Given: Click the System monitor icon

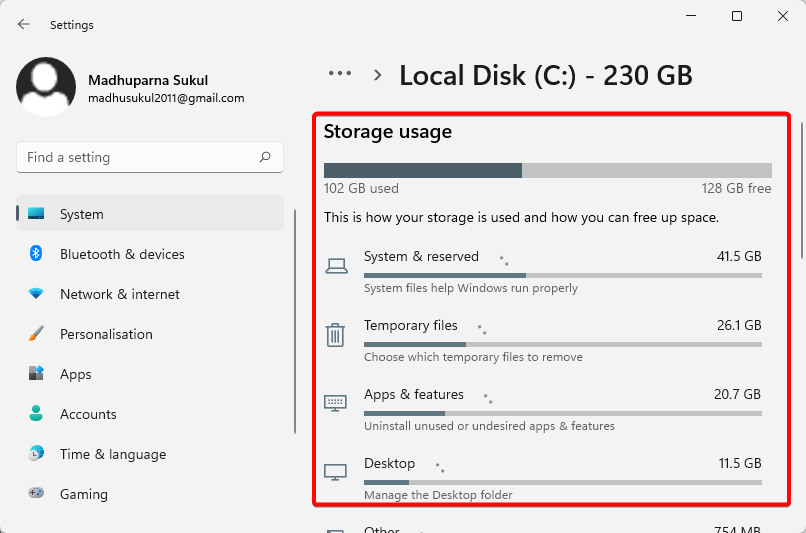Looking at the screenshot, I should (x=36, y=213).
